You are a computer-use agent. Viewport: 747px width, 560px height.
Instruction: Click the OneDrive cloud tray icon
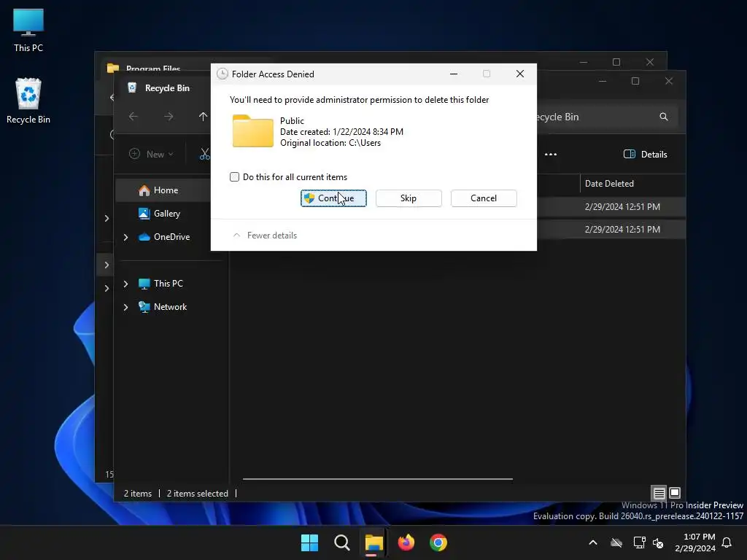[x=616, y=542]
